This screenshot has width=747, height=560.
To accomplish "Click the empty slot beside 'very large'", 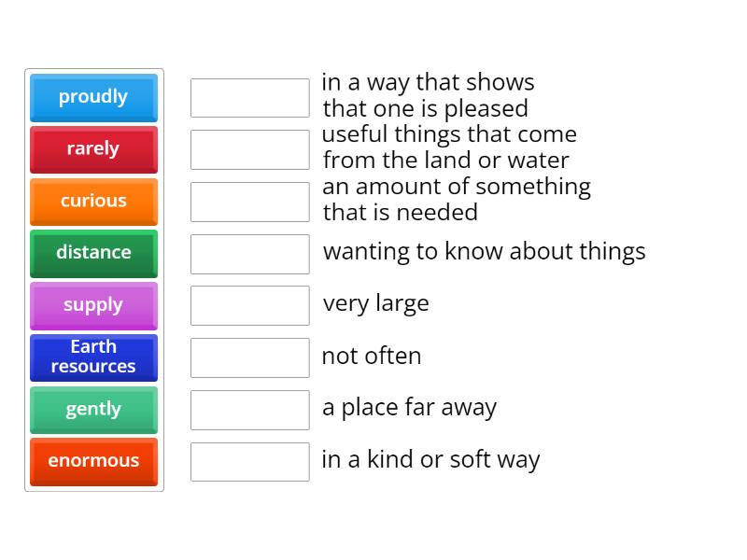I will 249,305.
